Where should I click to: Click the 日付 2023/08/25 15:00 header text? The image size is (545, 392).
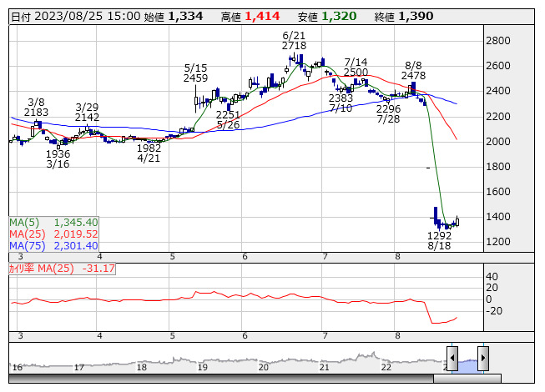click(76, 17)
